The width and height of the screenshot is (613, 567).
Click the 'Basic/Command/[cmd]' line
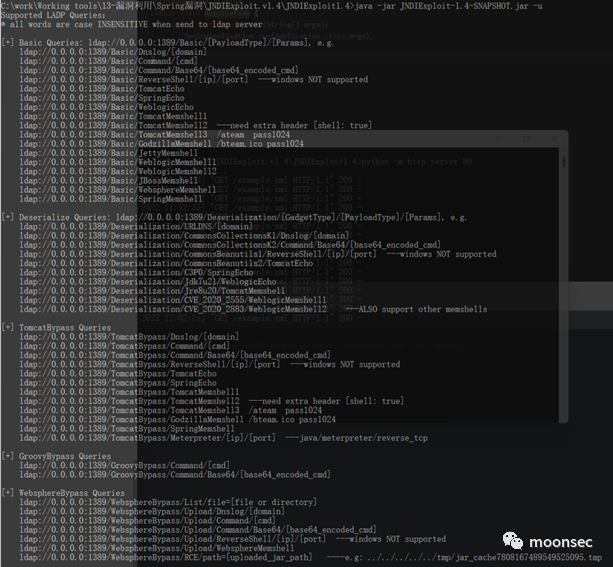[x=108, y=61]
